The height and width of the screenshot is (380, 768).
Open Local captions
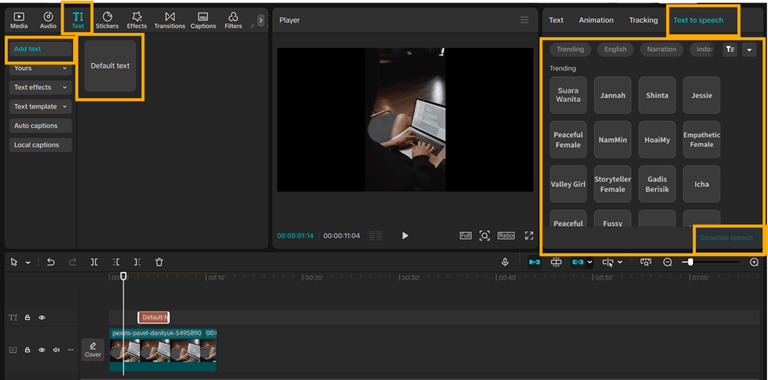point(41,145)
